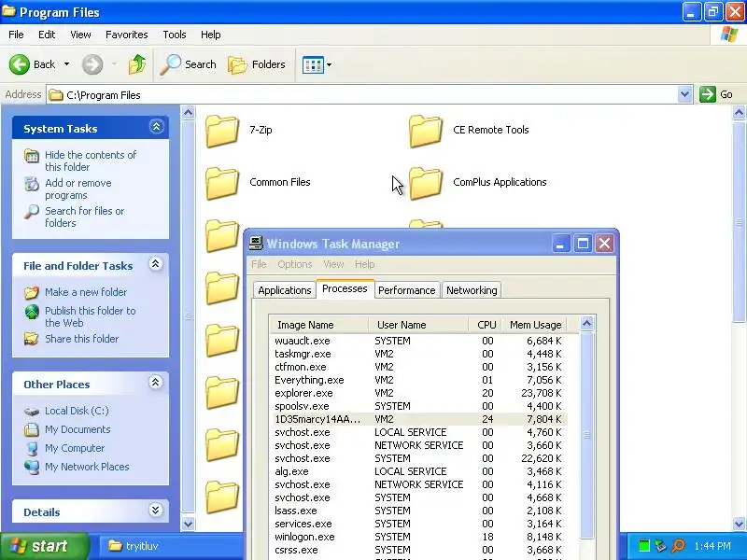Sort processes by Image Name column
The width and height of the screenshot is (747, 560).
(318, 325)
